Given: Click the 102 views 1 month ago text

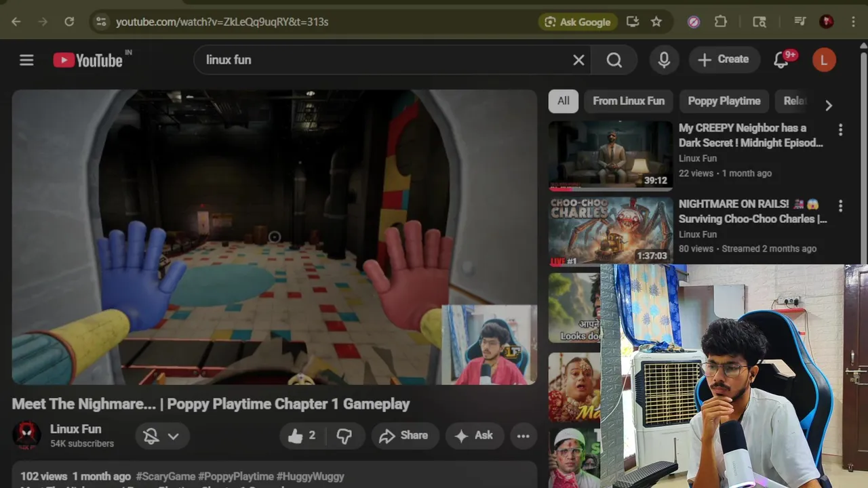Looking at the screenshot, I should 75,476.
